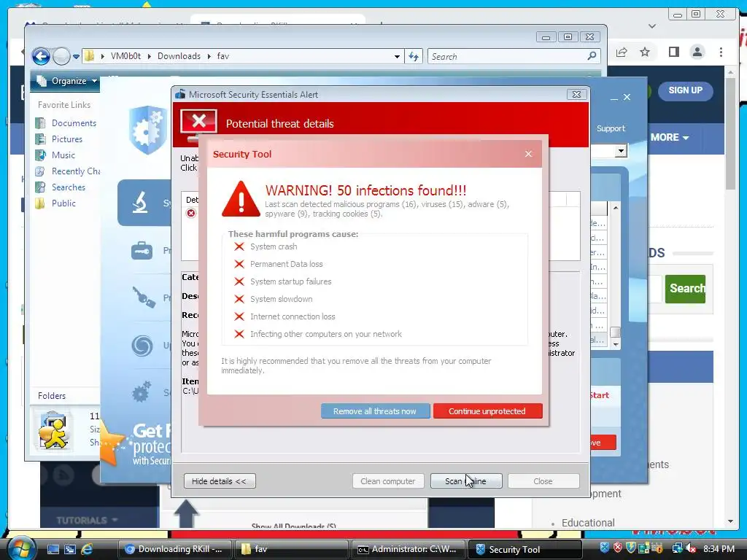Click browser share icon
The image size is (747, 560).
[622, 52]
